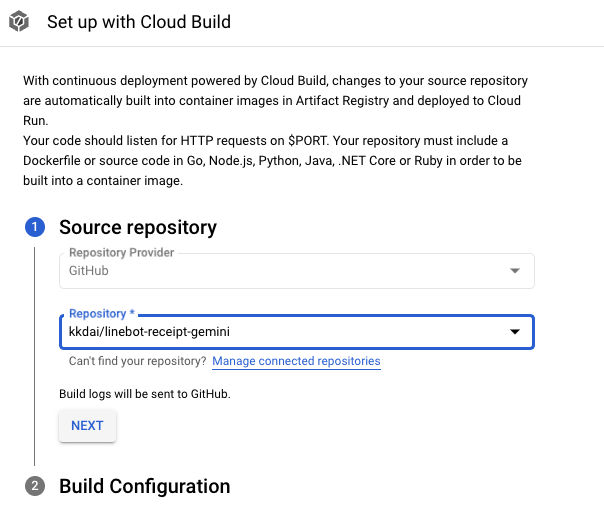This screenshot has height=521, width=604.
Task: Click the Cloud Build logo icon
Action: 19,21
